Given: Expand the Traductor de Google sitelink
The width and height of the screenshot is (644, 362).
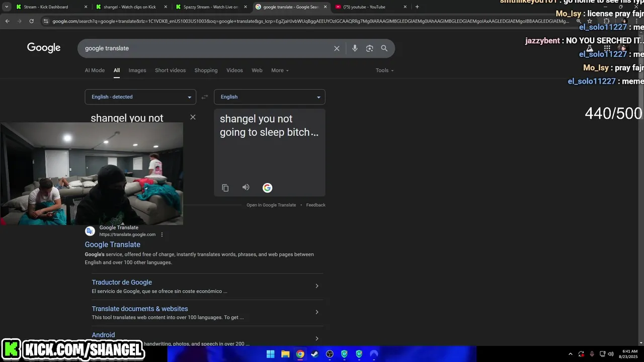Looking at the screenshot, I should (316, 286).
